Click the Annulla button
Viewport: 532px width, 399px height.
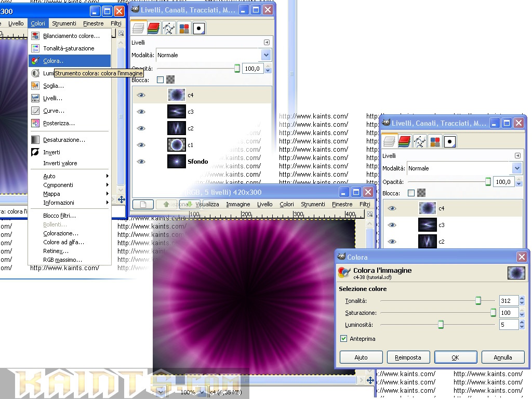pyautogui.click(x=503, y=357)
